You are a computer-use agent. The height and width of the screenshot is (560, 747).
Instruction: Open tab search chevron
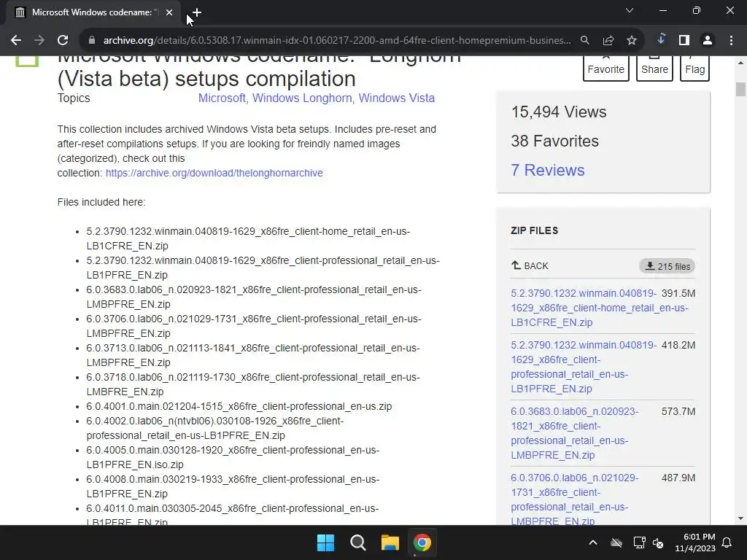click(630, 10)
